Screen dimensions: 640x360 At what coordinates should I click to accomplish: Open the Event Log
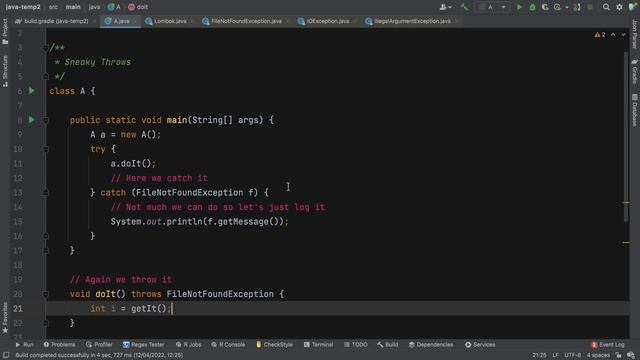click(x=608, y=344)
